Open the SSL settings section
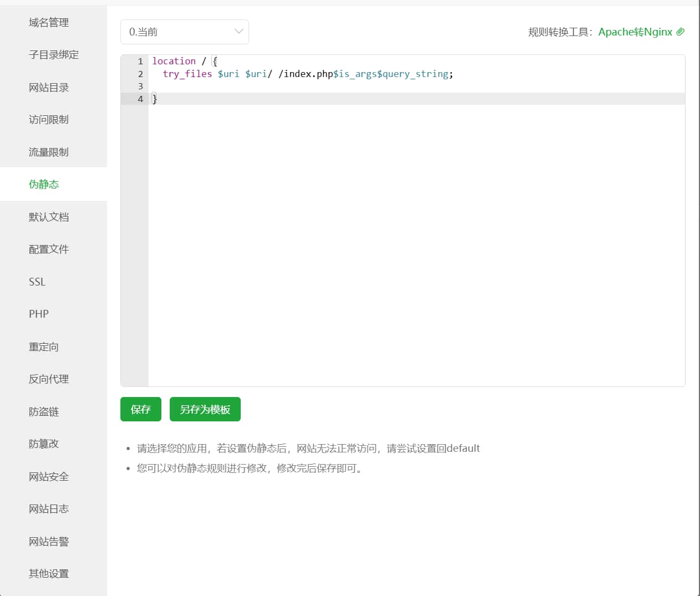Screen dimensions: 700x596 pos(37,282)
